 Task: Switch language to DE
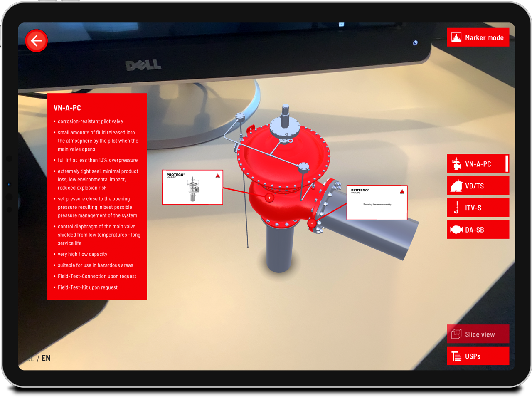pyautogui.click(x=30, y=358)
